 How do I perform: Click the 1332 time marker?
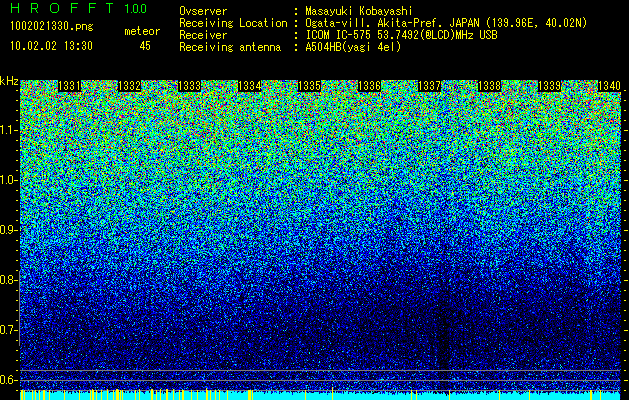point(130,86)
